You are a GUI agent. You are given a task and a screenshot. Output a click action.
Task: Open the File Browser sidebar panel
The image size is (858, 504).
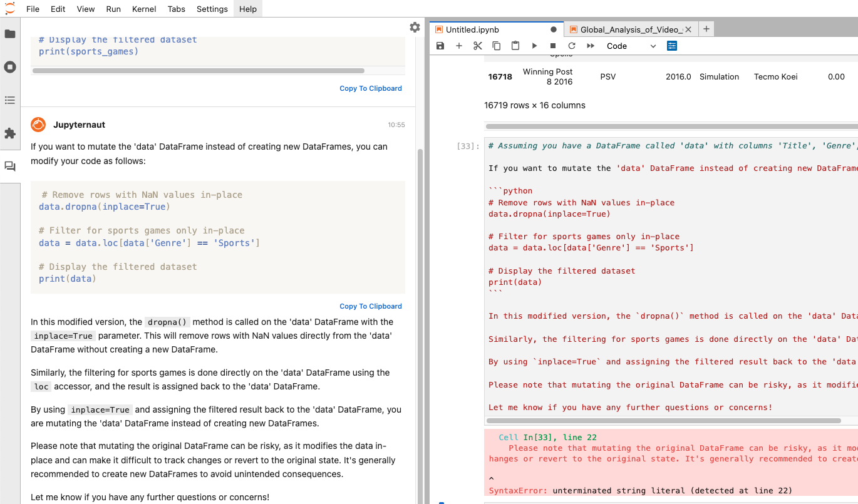[10, 34]
